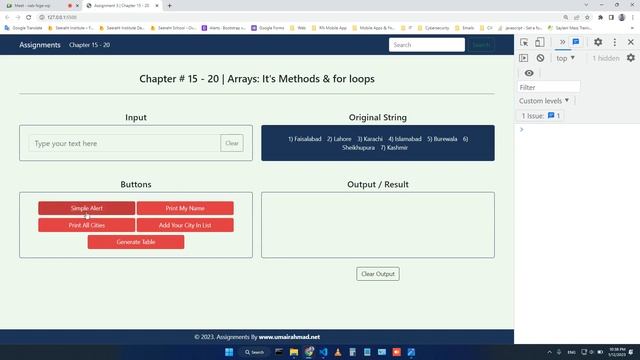Go back in browser history
The height and width of the screenshot is (360, 640).
coord(7,17)
